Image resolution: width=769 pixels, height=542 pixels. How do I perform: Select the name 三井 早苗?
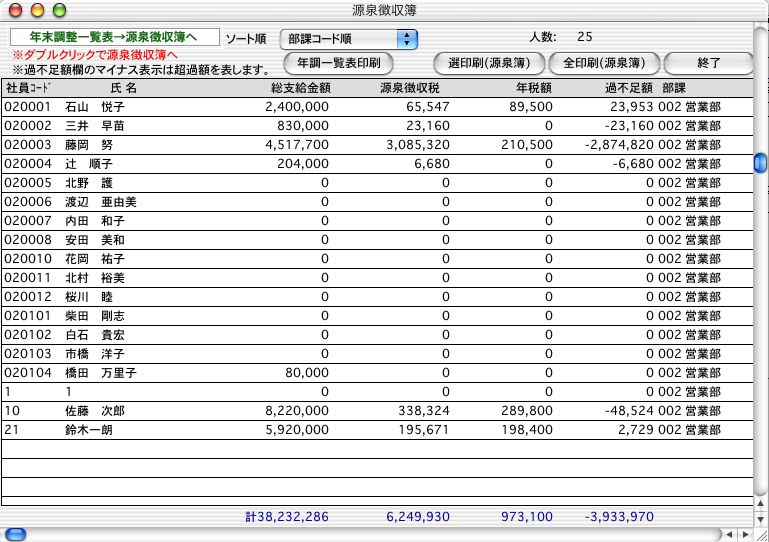tap(95, 126)
